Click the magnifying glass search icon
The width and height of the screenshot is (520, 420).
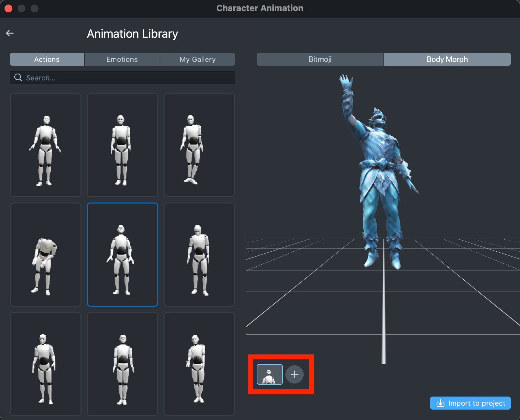point(18,77)
